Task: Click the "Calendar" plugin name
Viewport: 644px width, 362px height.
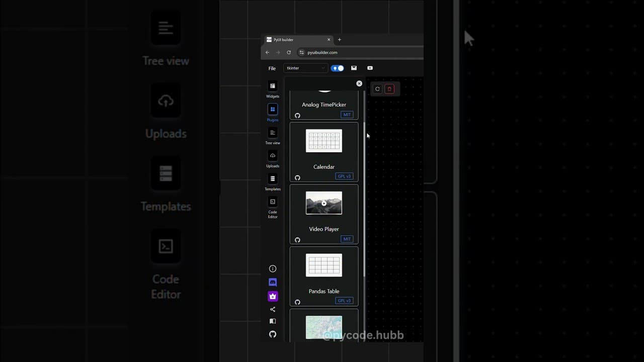Action: [324, 167]
